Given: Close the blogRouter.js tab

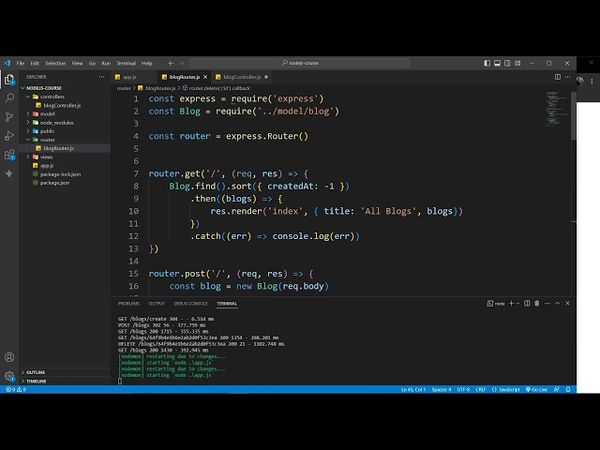Looking at the screenshot, I should click(x=205, y=77).
